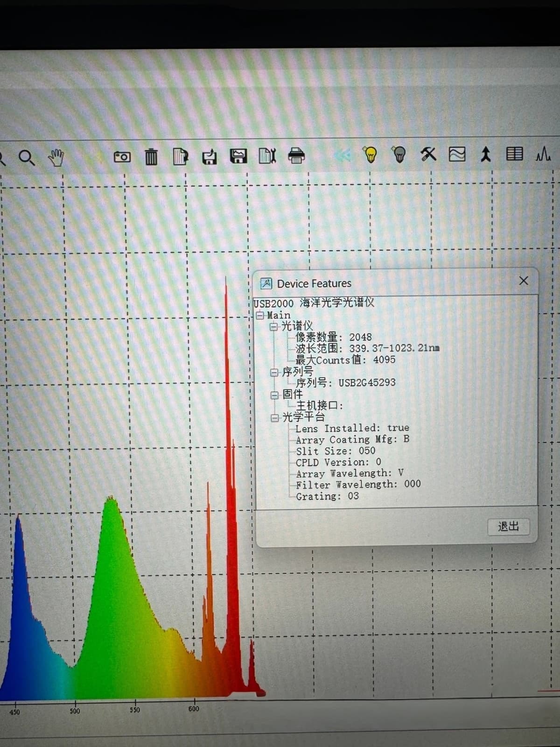This screenshot has height=747, width=560.
Task: Click the table grid icon
Action: click(515, 154)
